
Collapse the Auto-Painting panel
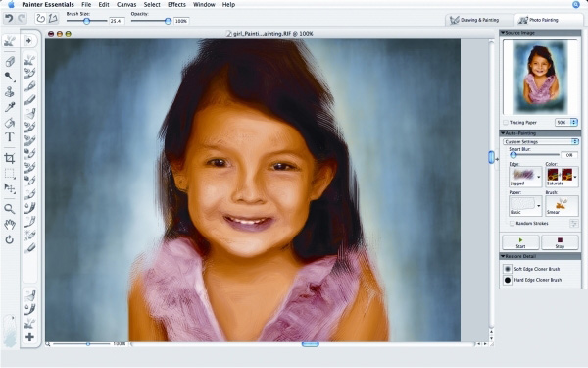(x=503, y=133)
